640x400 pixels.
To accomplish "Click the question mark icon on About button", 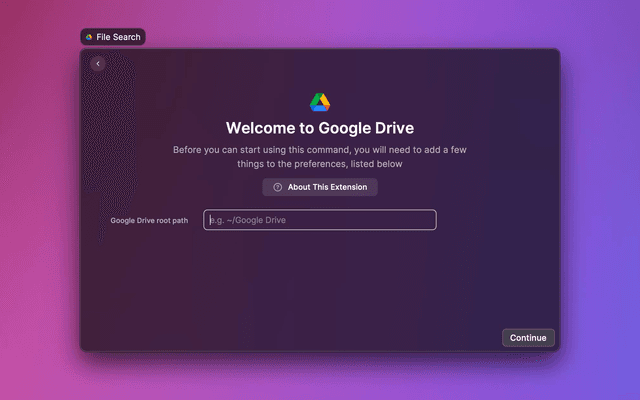I will tap(277, 187).
